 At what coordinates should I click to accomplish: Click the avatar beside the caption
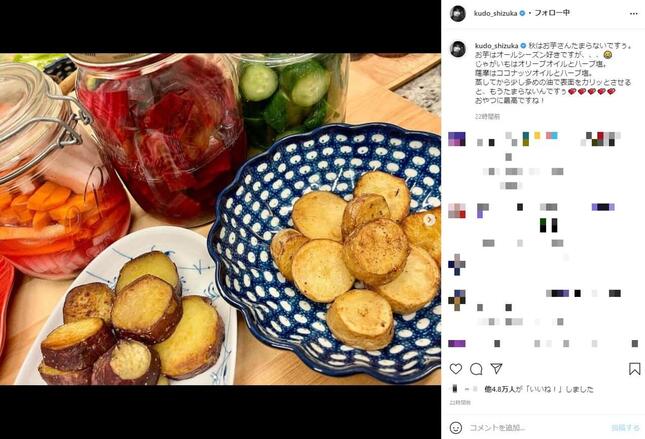[x=457, y=49]
